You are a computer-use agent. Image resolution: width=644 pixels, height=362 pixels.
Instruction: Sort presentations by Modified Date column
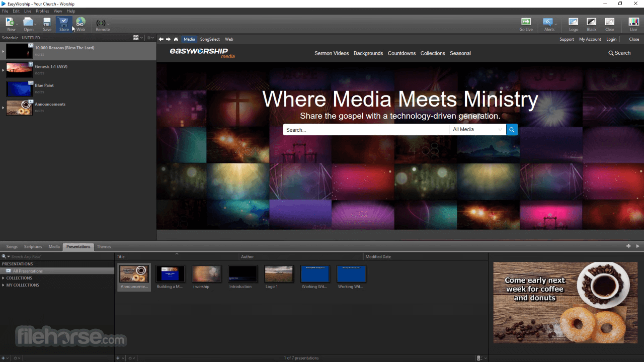pos(425,256)
